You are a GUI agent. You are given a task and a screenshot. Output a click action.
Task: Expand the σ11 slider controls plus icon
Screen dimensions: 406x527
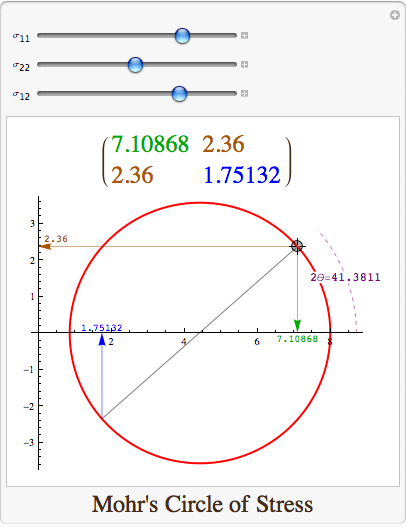[244, 35]
